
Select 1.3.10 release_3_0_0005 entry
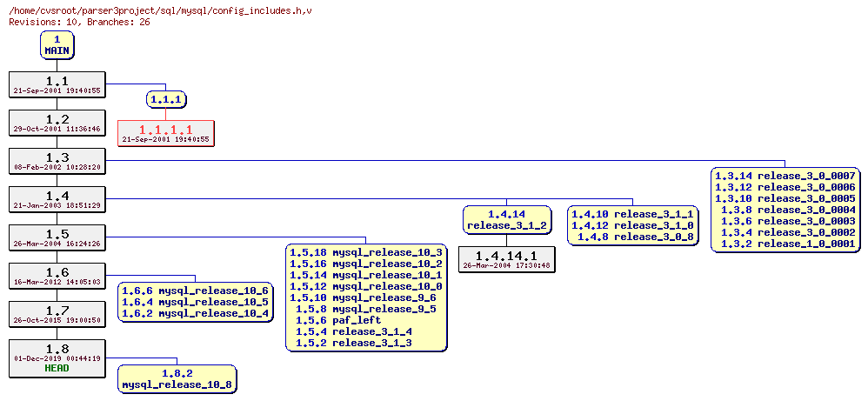tap(785, 198)
